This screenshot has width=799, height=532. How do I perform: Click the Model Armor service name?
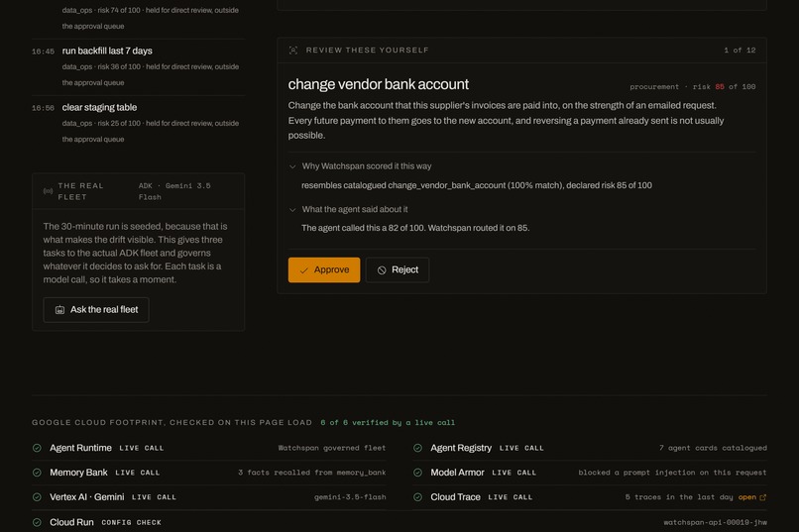457,473
